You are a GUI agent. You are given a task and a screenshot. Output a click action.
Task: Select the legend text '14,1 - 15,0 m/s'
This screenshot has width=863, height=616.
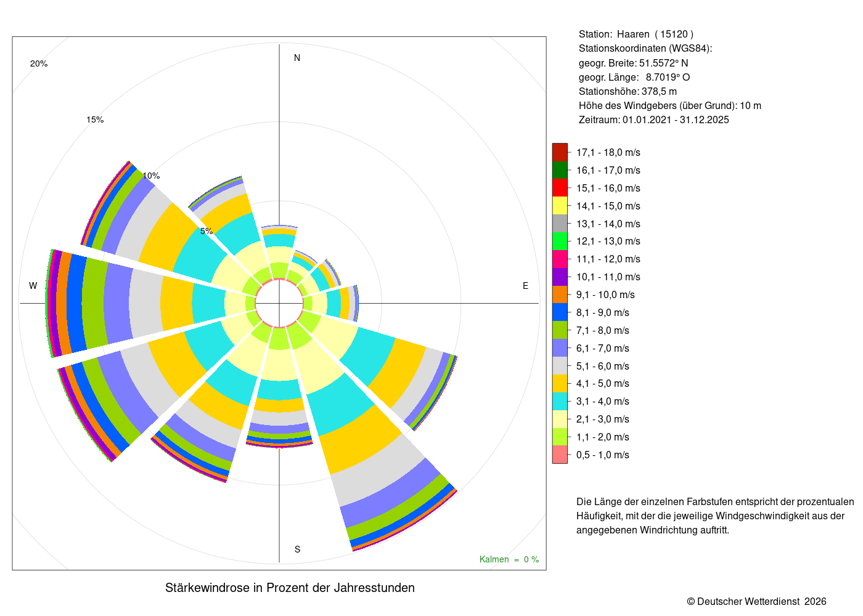(x=608, y=206)
